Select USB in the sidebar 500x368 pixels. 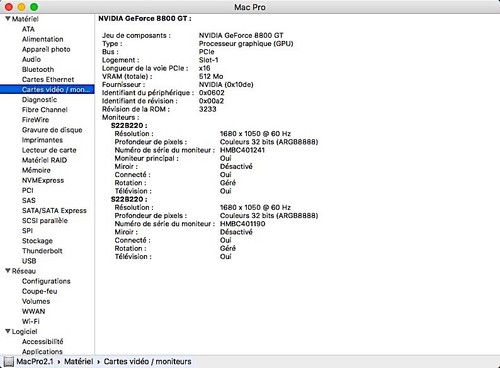29,261
